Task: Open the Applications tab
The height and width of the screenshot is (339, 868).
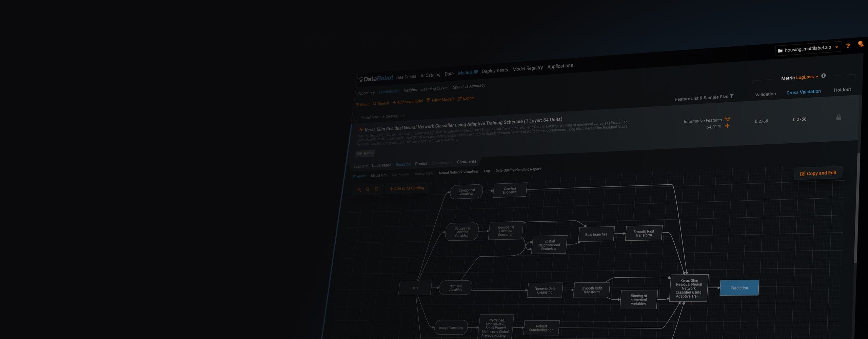Action: (560, 66)
